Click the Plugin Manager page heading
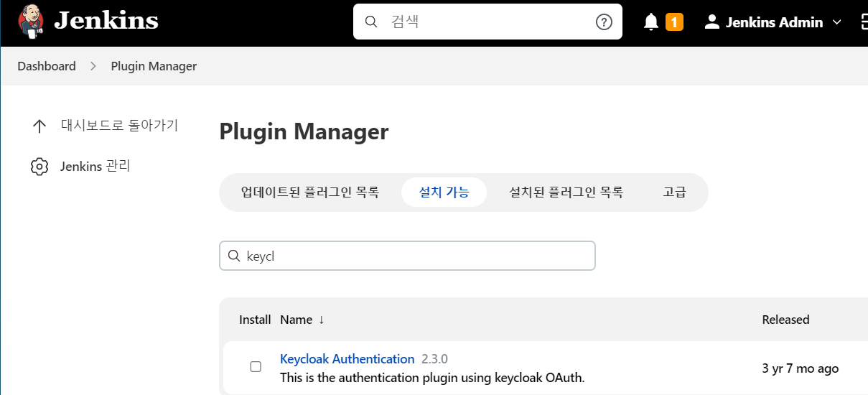 pos(304,132)
